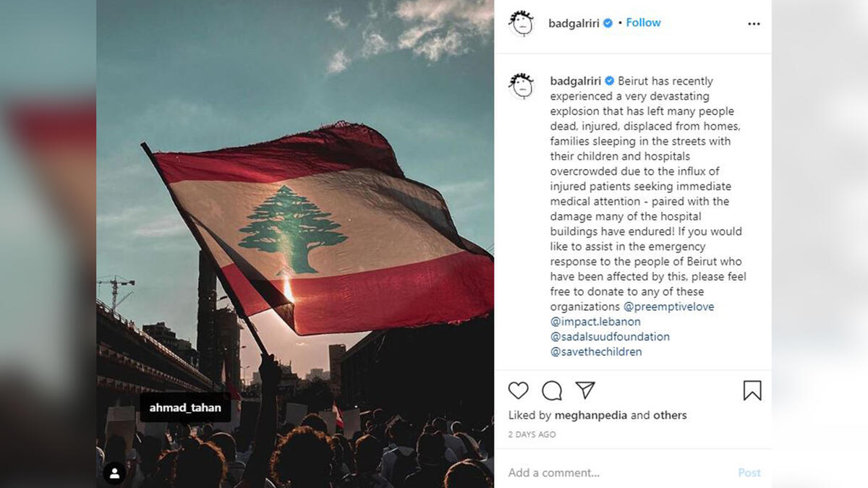Like the post with the heart icon

[519, 391]
